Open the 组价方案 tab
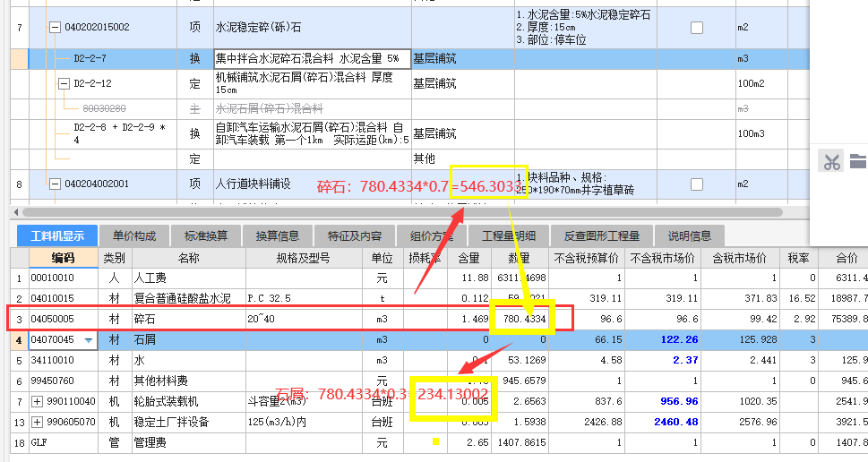This screenshot has width=868, height=462. (431, 235)
